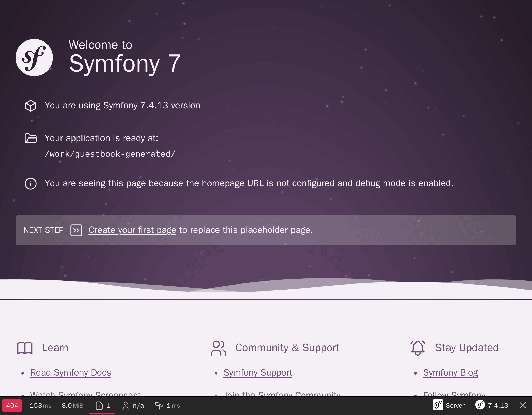
Task: Click the Welcome to Symfony 7 title
Action: (x=125, y=57)
